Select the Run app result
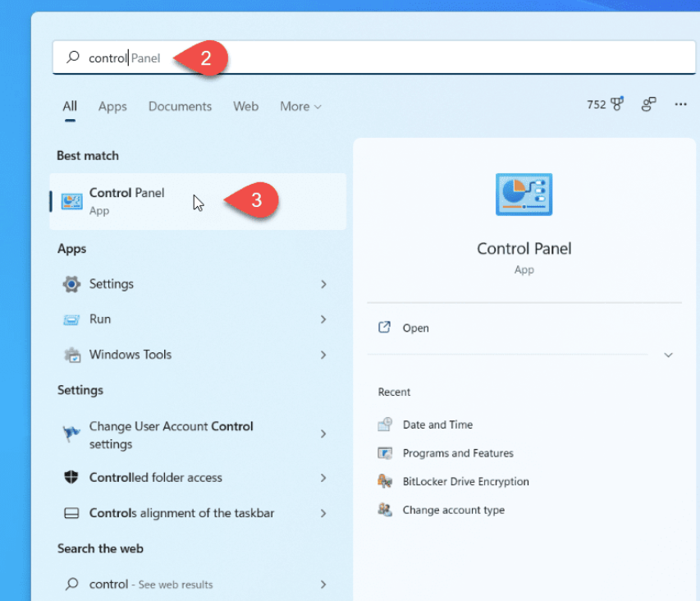 click(x=198, y=319)
